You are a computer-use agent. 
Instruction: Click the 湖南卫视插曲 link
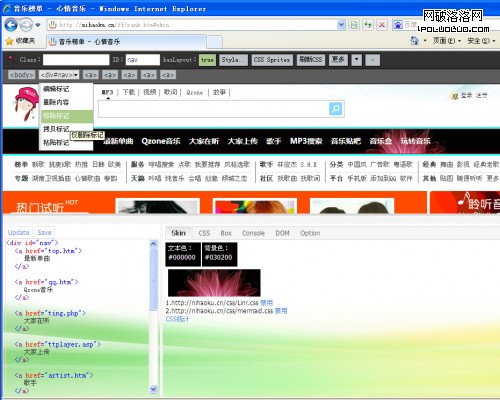pos(51,179)
